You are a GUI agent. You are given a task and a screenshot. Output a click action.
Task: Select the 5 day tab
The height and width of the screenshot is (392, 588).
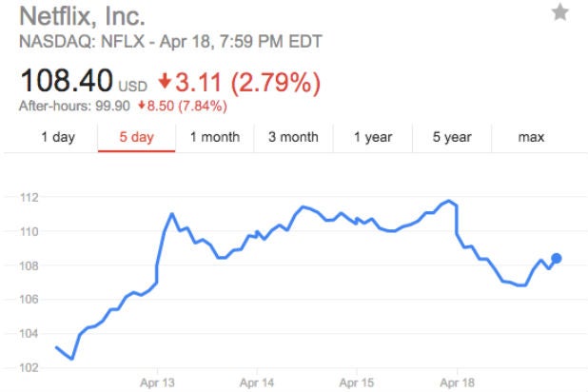[136, 137]
